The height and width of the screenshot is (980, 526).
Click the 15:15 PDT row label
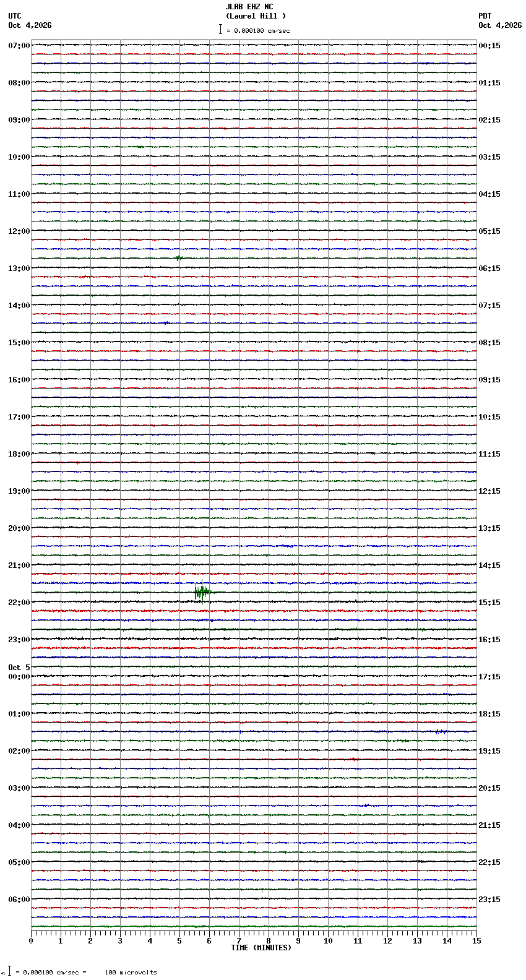489,603
